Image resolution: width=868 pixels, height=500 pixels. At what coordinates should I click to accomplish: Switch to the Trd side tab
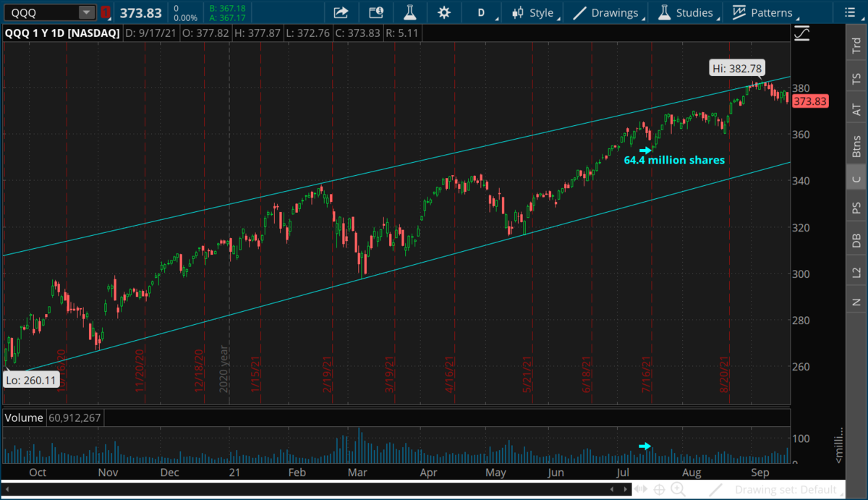pos(856,46)
